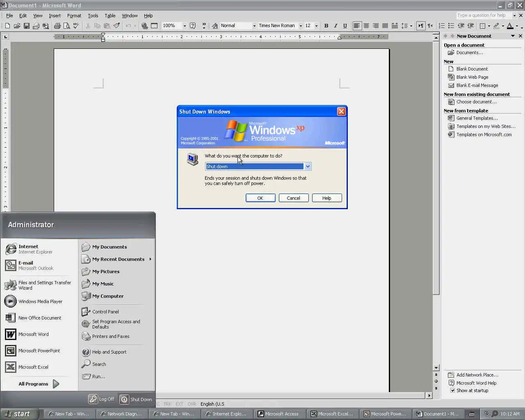Expand the line spacing dropdown arrow
Viewport: 525px width, 420px height.
coord(411,25)
